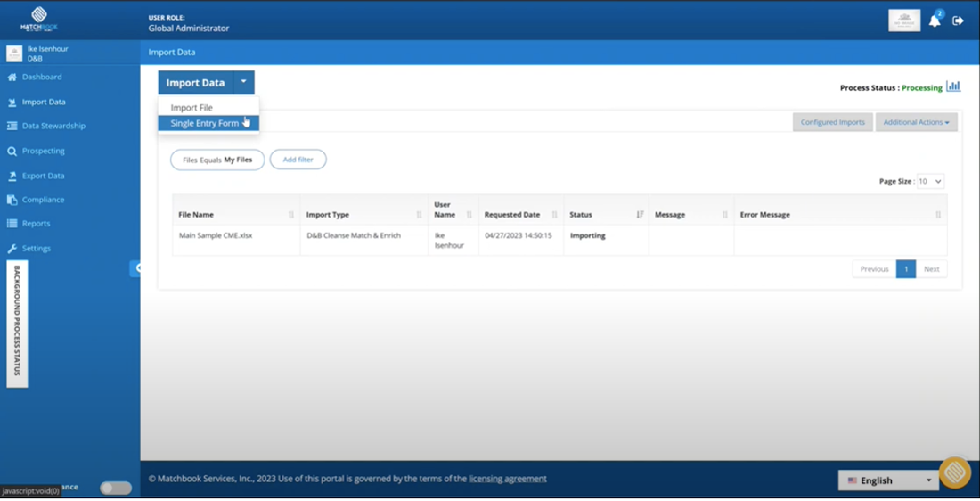Click the round Matchbook chat icon
The image size is (980, 501).
pos(954,472)
